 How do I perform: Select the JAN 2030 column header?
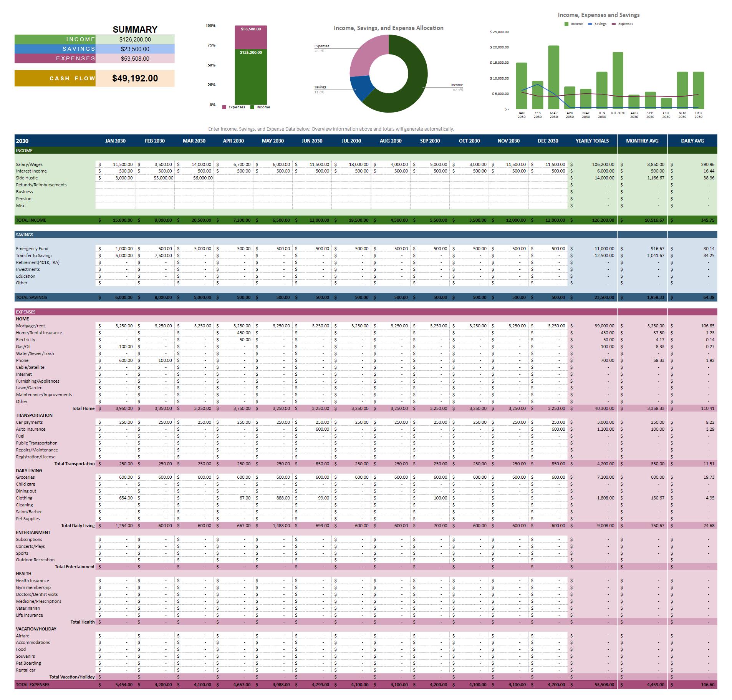click(x=115, y=141)
